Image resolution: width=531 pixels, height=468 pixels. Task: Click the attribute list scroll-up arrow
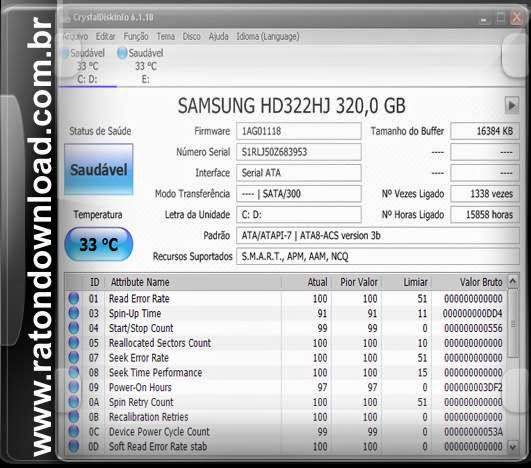[513, 281]
